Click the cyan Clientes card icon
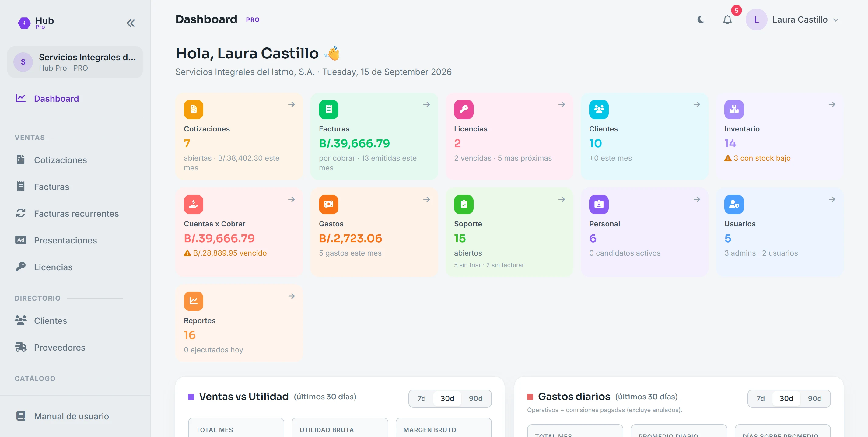 (599, 110)
